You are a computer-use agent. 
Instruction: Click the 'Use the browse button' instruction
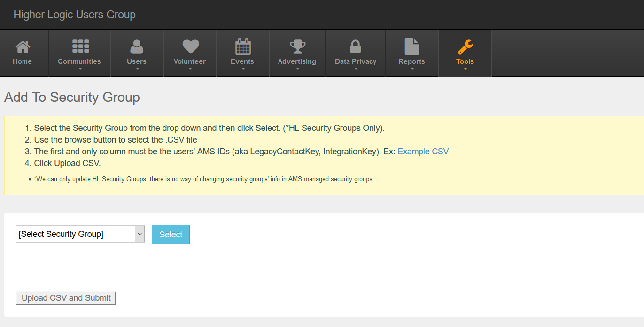pos(116,140)
